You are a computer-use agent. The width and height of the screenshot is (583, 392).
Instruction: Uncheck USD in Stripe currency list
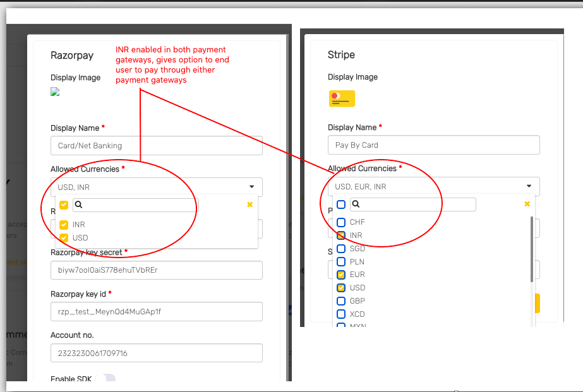(x=341, y=288)
